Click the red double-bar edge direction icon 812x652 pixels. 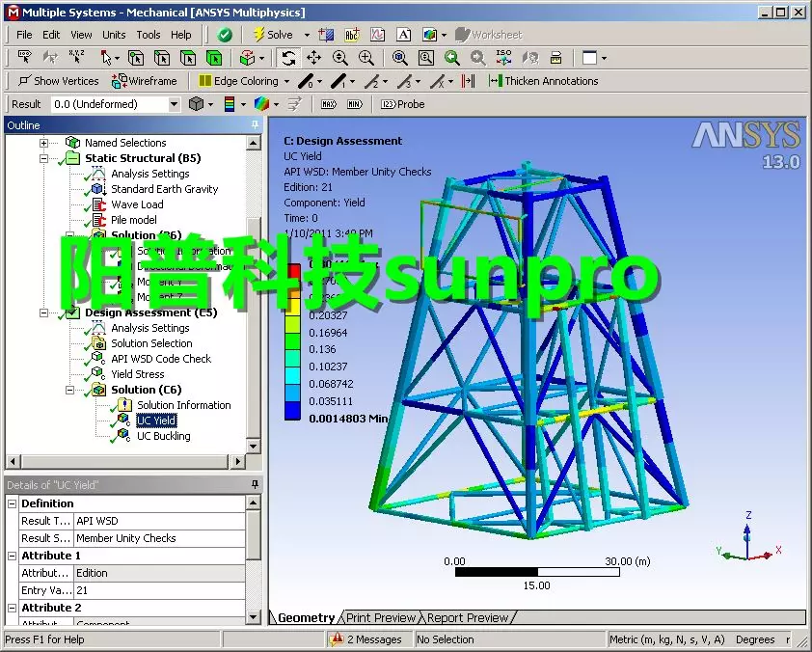click(468, 81)
